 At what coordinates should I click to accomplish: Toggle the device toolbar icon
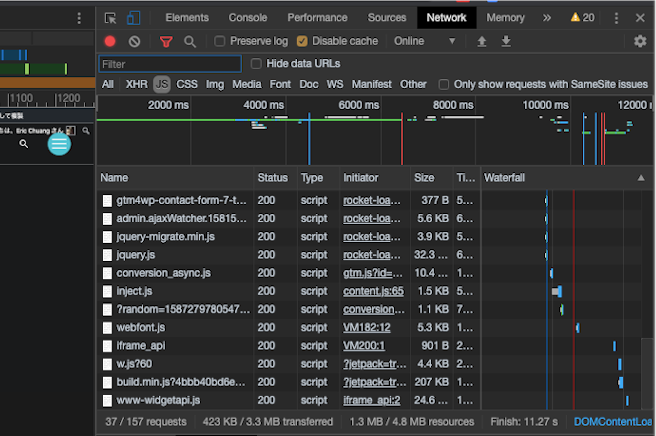click(133, 18)
